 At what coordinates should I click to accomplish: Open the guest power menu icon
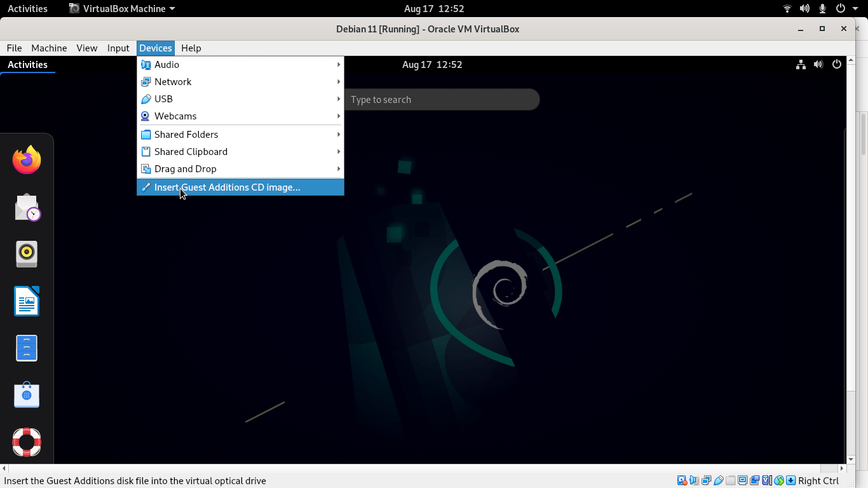837,64
